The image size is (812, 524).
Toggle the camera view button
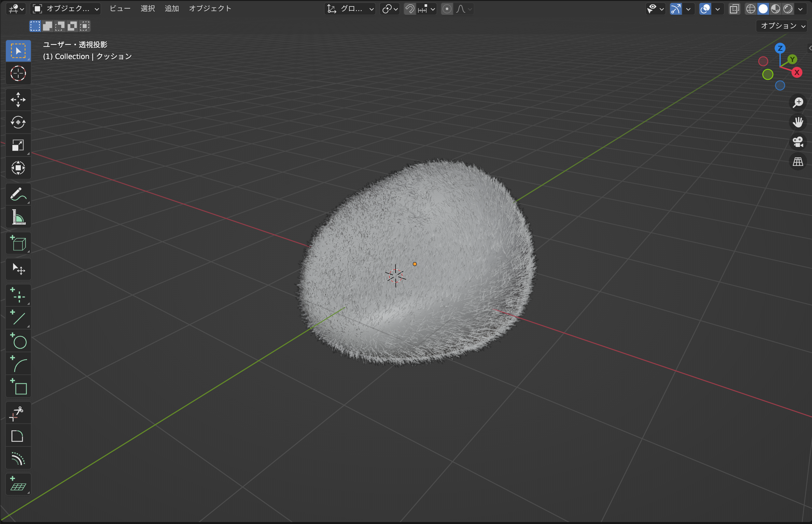(798, 142)
